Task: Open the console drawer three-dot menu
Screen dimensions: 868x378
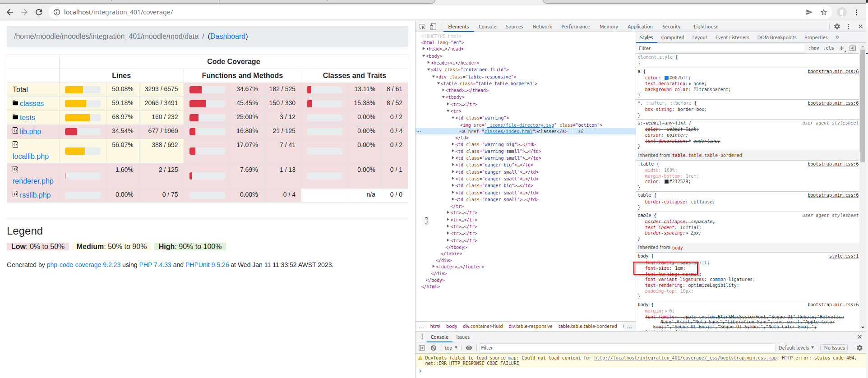Action: tap(422, 337)
